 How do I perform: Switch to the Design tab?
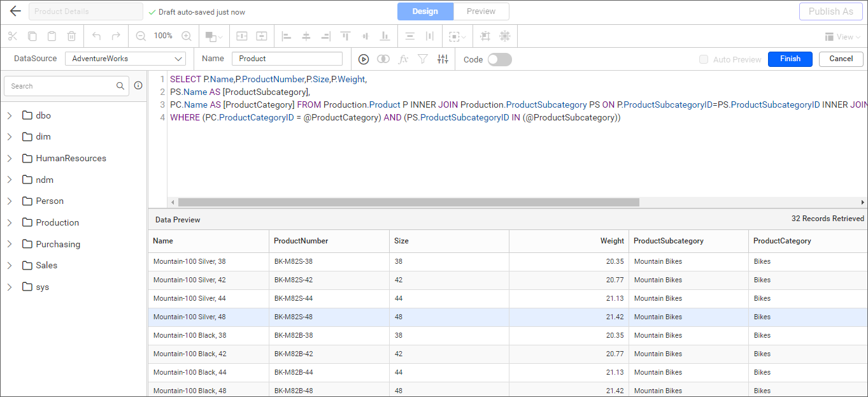(x=425, y=11)
